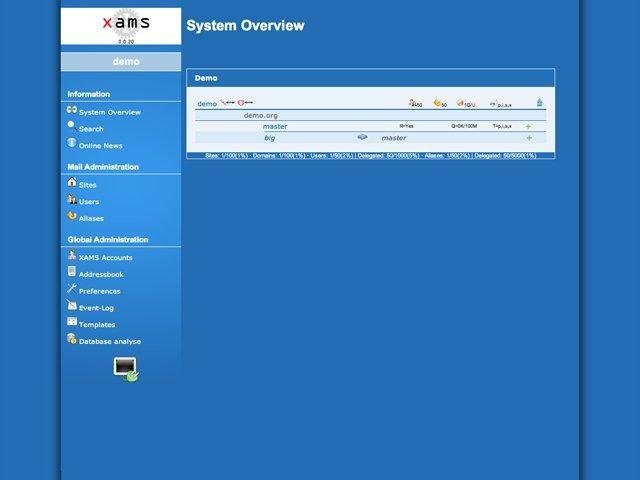Open the Templates page
This screenshot has width=640, height=480.
tap(97, 324)
